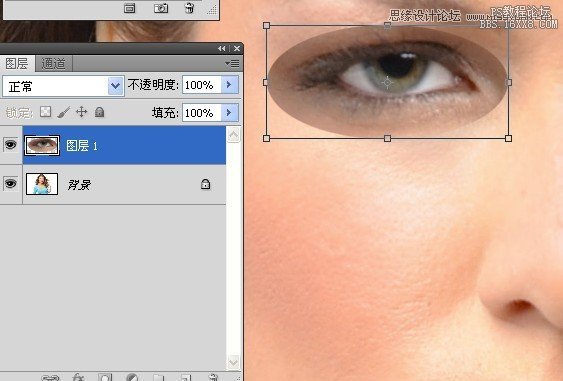Create new fill or adjustment layer

[x=132, y=377]
